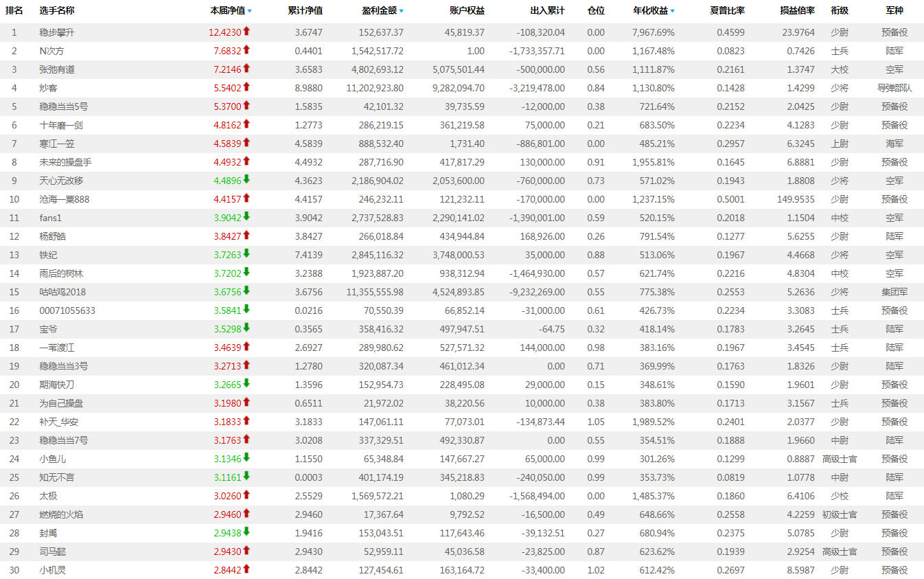Viewport: 924px width, 579px height.
Task: Click rank number 30
Action: click(14, 570)
